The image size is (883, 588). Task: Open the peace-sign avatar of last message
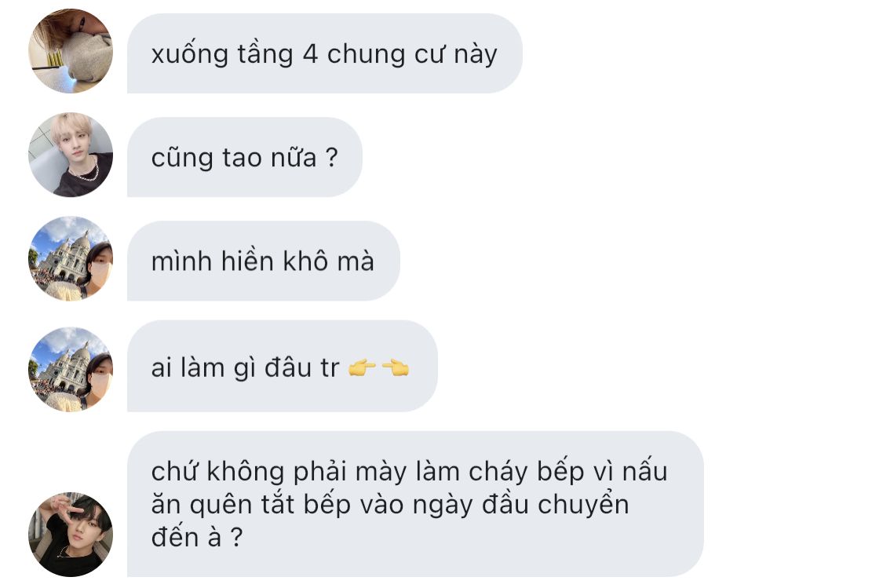point(71,535)
